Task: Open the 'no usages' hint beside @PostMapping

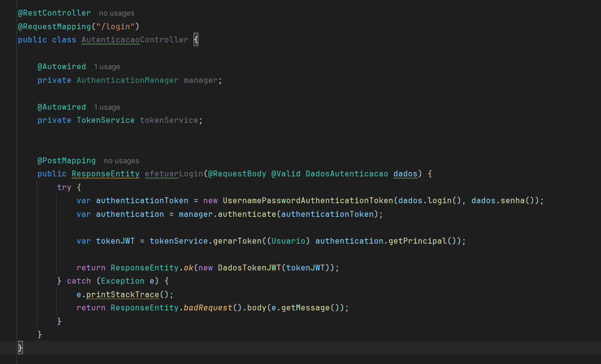Action: [121, 161]
